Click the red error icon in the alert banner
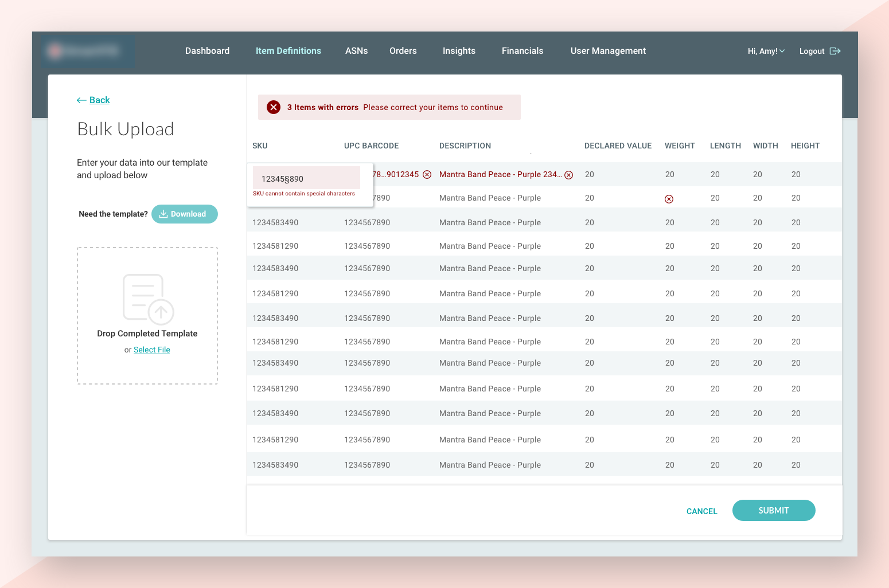This screenshot has height=588, width=889. [274, 107]
